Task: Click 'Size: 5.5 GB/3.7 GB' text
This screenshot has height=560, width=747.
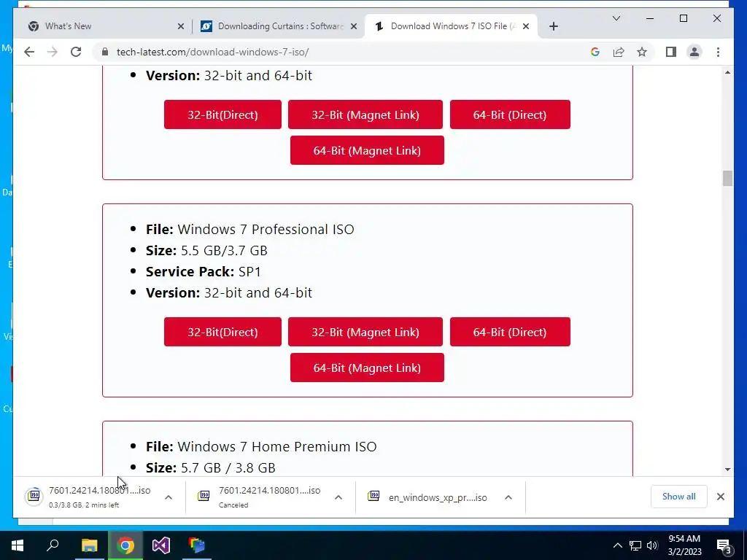Action: pos(206,251)
